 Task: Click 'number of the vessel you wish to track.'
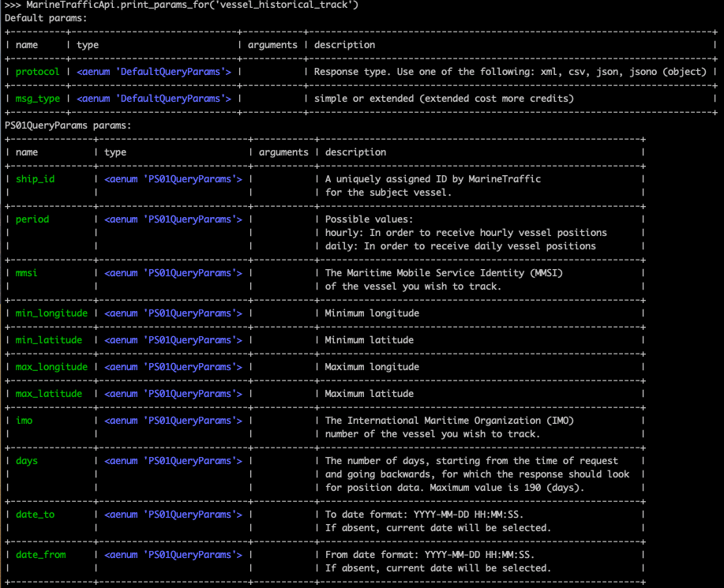pyautogui.click(x=433, y=434)
